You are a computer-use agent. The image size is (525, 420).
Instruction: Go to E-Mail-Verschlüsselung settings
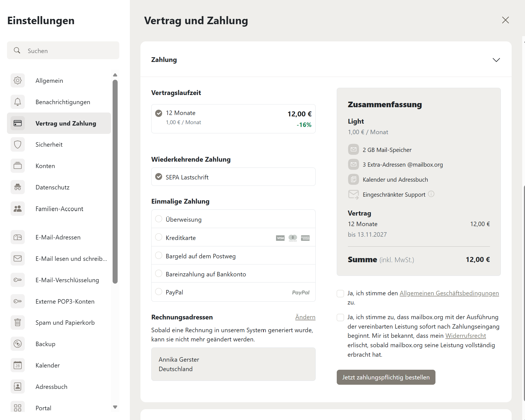67,280
